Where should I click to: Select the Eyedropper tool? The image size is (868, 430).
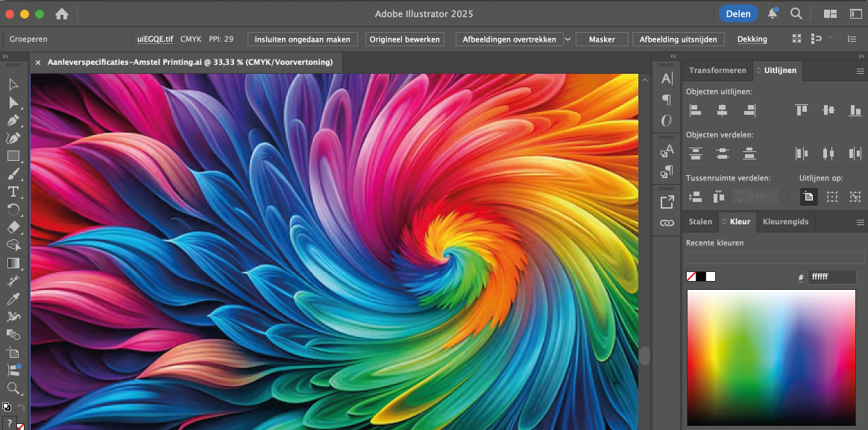(x=14, y=299)
